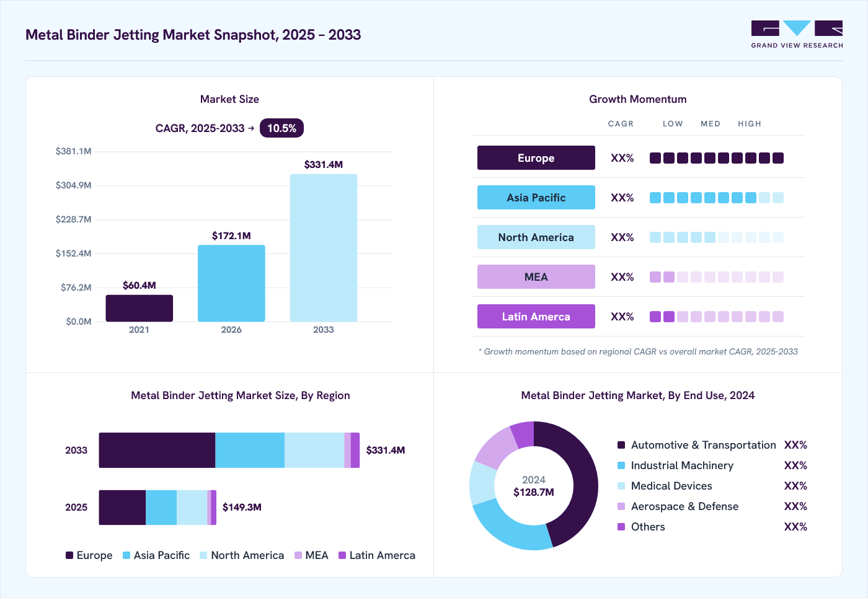Select the blue 2026 bar in Market Size

pyautogui.click(x=231, y=283)
